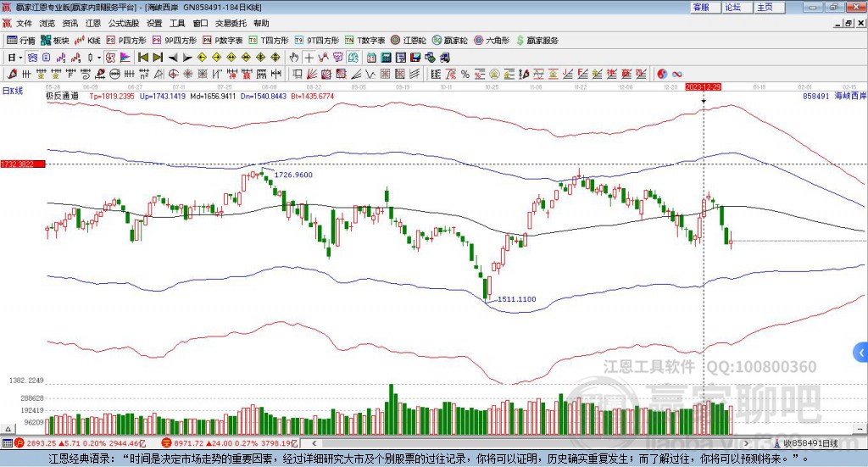Open the 板块 sector view
Image resolution: width=868 pixels, height=467 pixels.
(55, 41)
